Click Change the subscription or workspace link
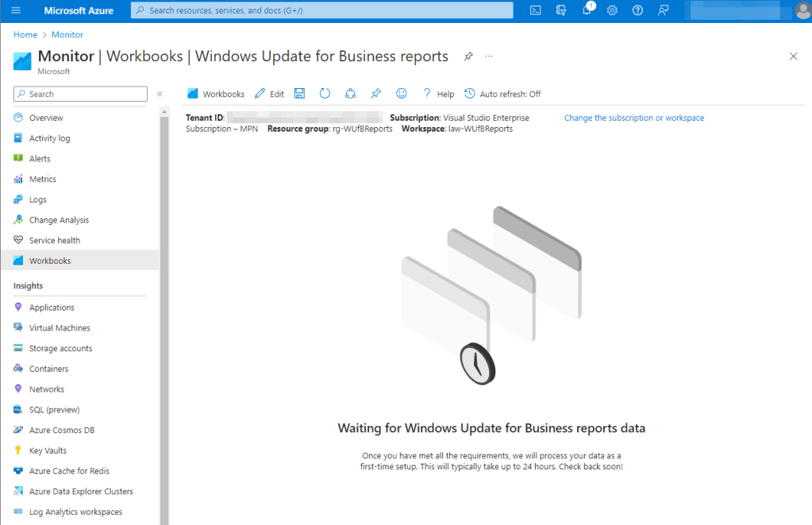Screen dimensions: 812x525 pos(633,118)
